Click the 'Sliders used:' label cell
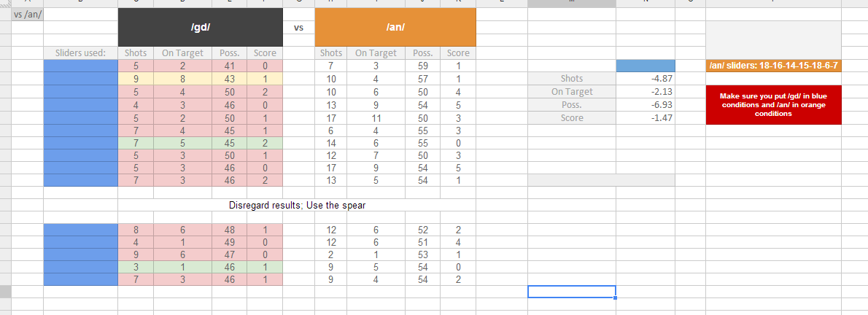Screen dimensions: 868x315 click(81, 53)
